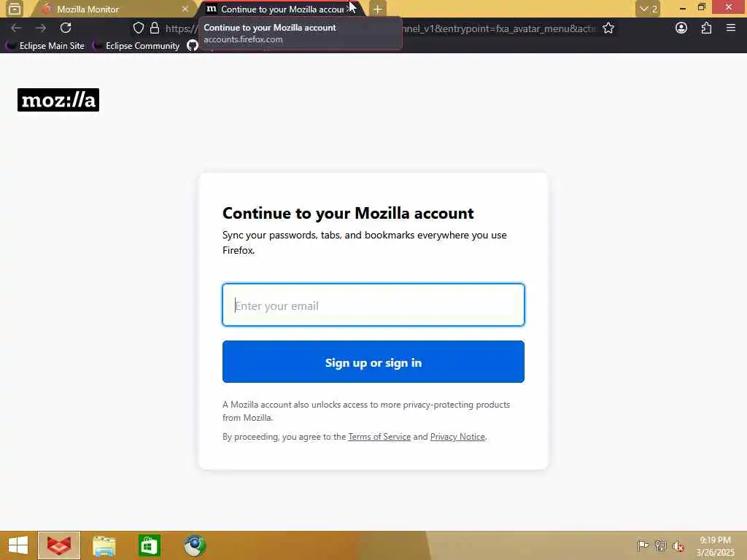Open the extensions puzzle icon

click(706, 28)
